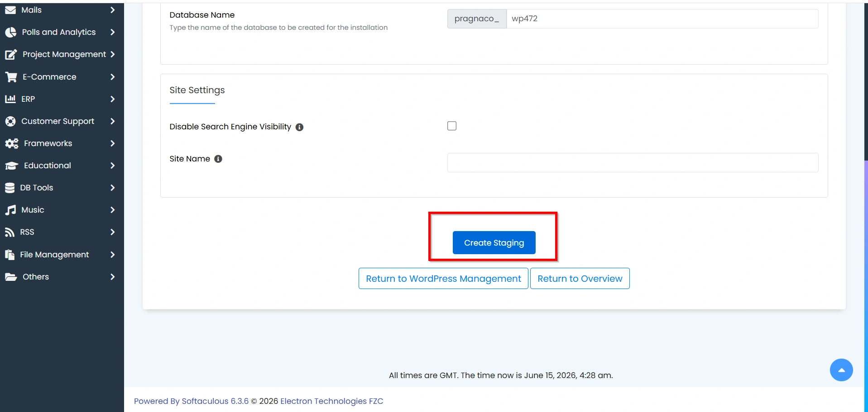Tick the Disable Search Engine Visibility checkbox

452,126
